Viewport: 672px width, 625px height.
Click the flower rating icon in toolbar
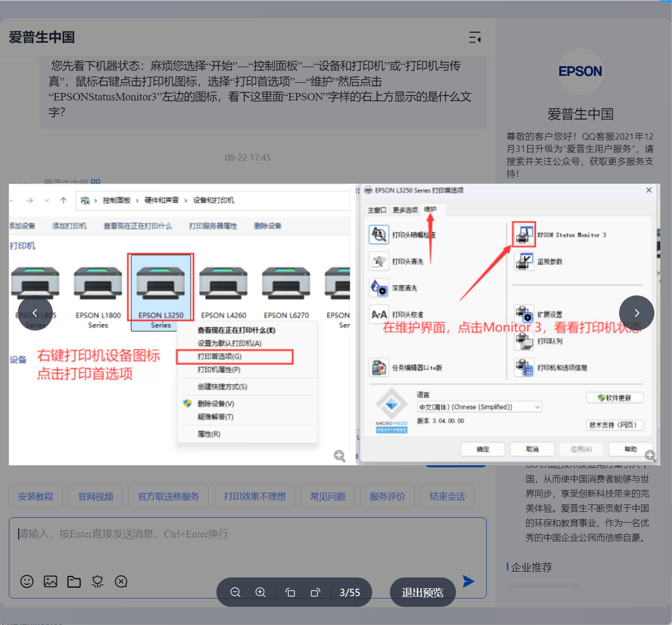pos(98,581)
